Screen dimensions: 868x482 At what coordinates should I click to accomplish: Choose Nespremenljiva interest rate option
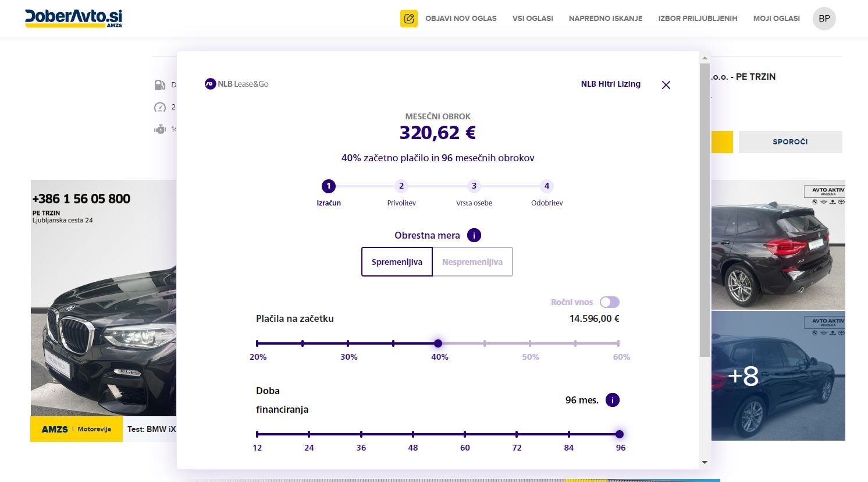click(x=472, y=262)
